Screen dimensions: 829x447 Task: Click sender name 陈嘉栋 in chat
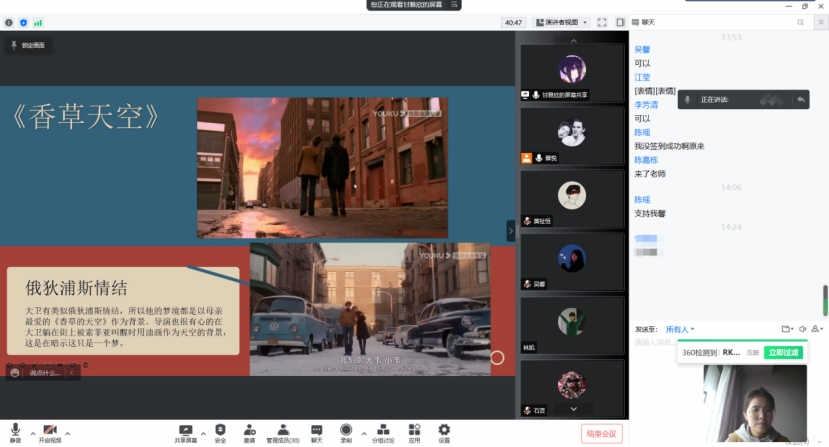click(x=646, y=160)
